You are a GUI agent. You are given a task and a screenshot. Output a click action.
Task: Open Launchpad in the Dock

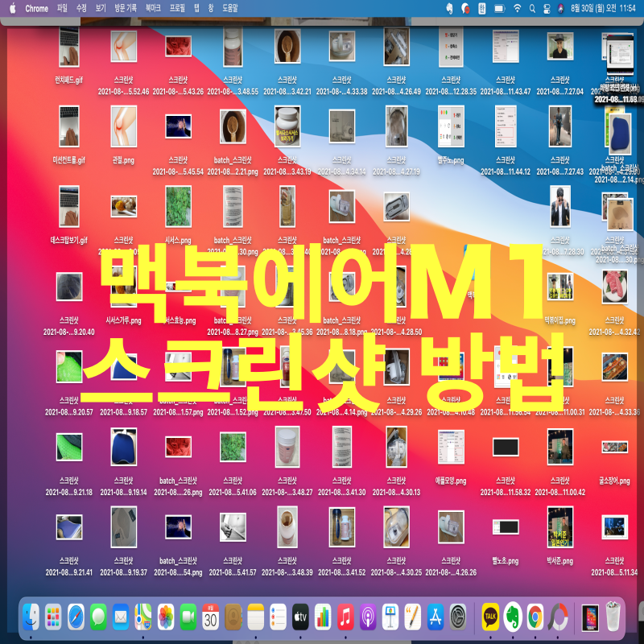coord(53,616)
